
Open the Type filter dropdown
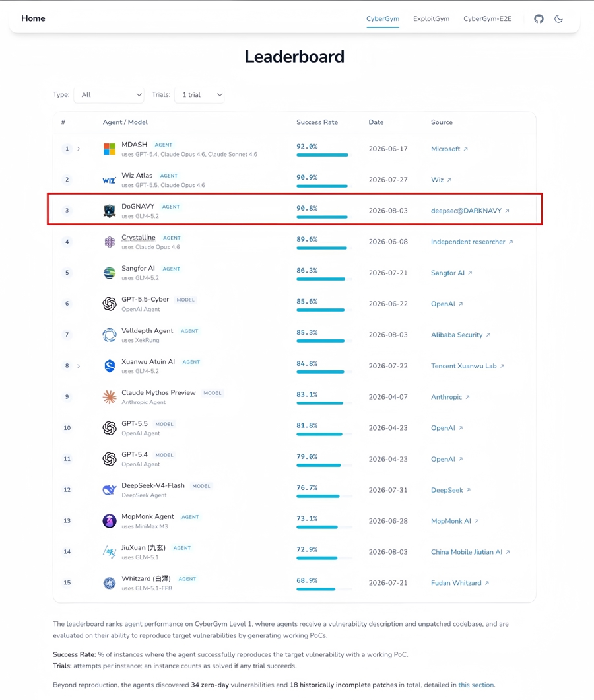pyautogui.click(x=110, y=95)
